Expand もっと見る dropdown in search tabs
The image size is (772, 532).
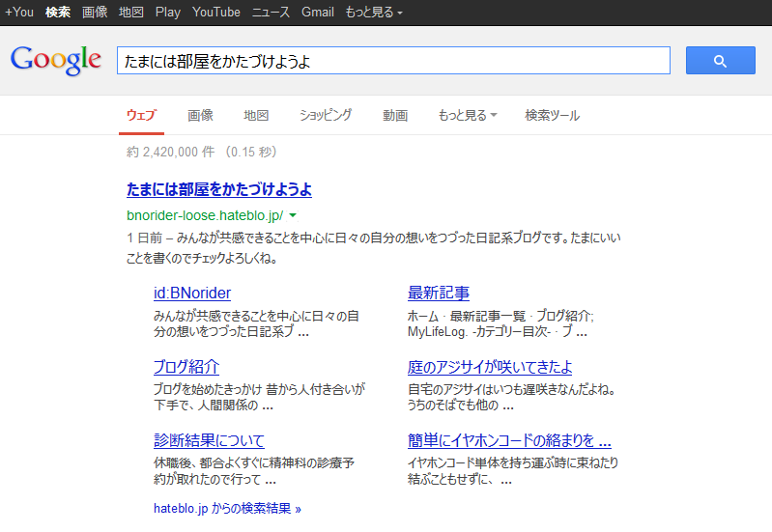pos(468,115)
